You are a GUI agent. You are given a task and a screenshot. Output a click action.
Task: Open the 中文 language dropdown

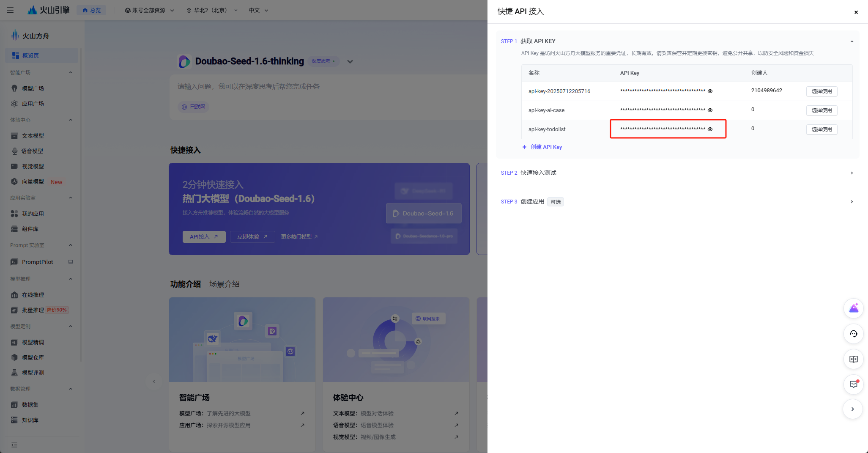pyautogui.click(x=258, y=10)
